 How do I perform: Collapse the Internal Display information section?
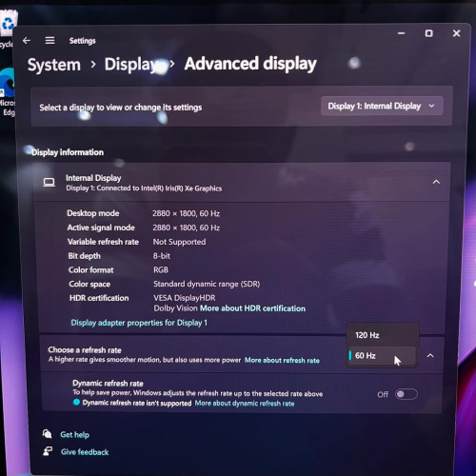pos(436,182)
